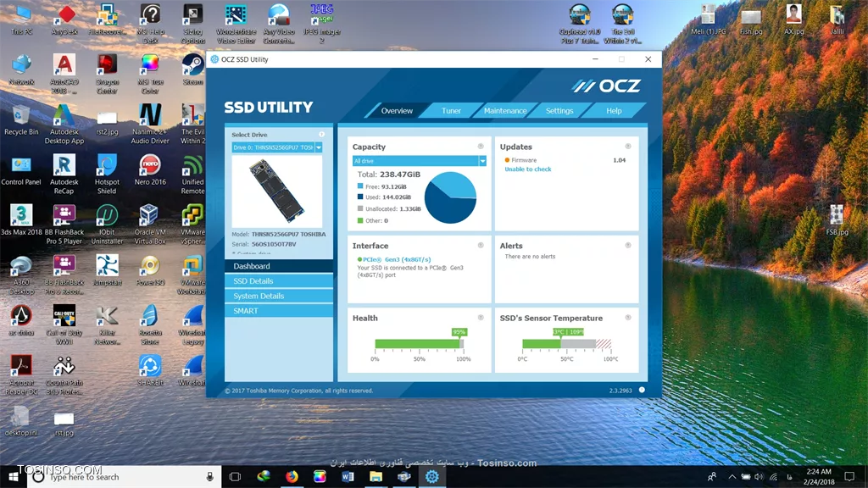This screenshot has height=488, width=868.
Task: Open the Windows Start menu
Action: click(14, 476)
